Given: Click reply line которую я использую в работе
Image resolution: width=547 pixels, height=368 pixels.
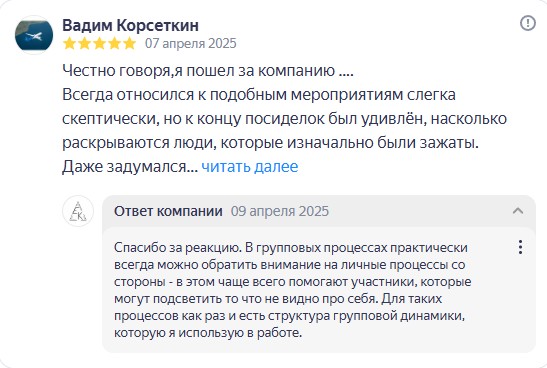Looking at the screenshot, I should [208, 332].
